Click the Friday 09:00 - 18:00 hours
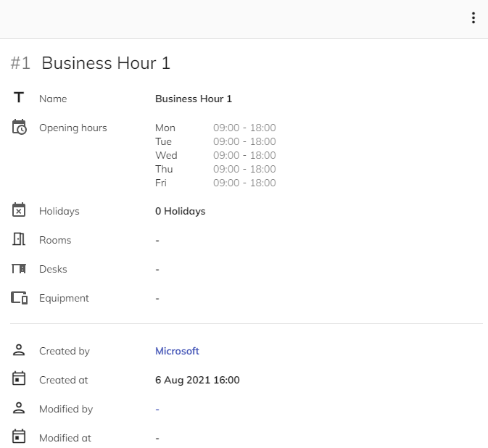The image size is (488, 448). click(x=244, y=183)
